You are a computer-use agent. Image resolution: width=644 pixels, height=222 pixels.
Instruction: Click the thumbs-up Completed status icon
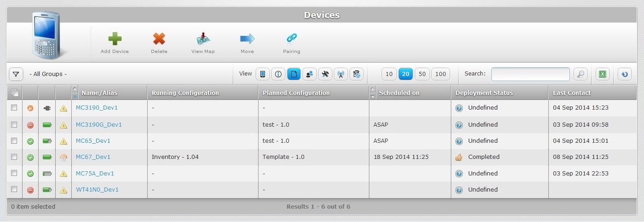click(x=459, y=157)
